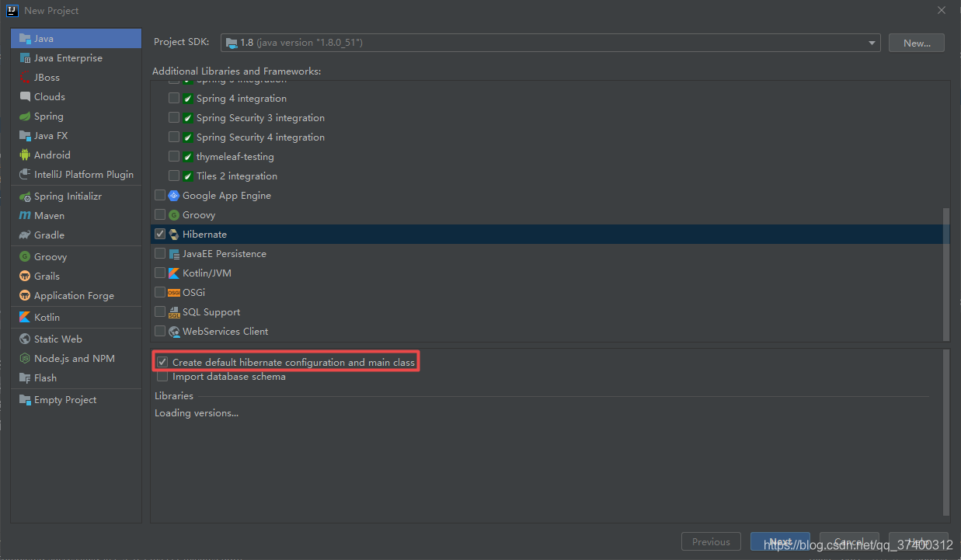
Task: Choose the Node.js and NPM icon
Action: point(26,358)
